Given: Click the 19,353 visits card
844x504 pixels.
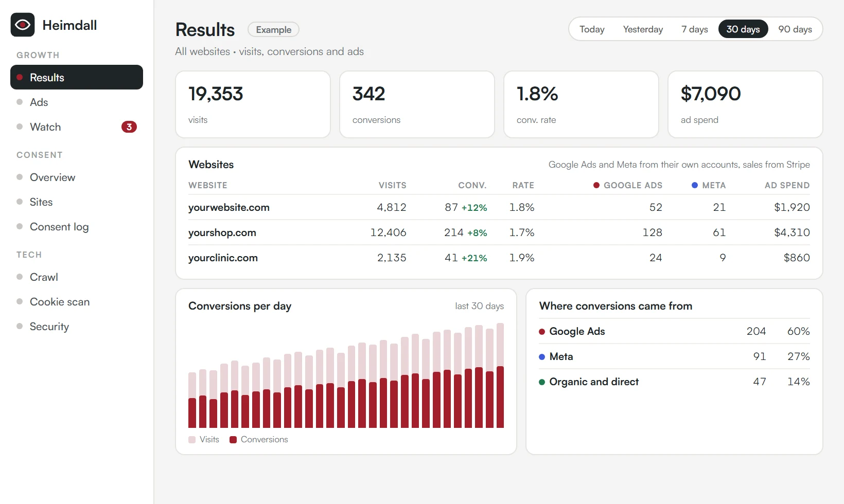Looking at the screenshot, I should [x=253, y=104].
